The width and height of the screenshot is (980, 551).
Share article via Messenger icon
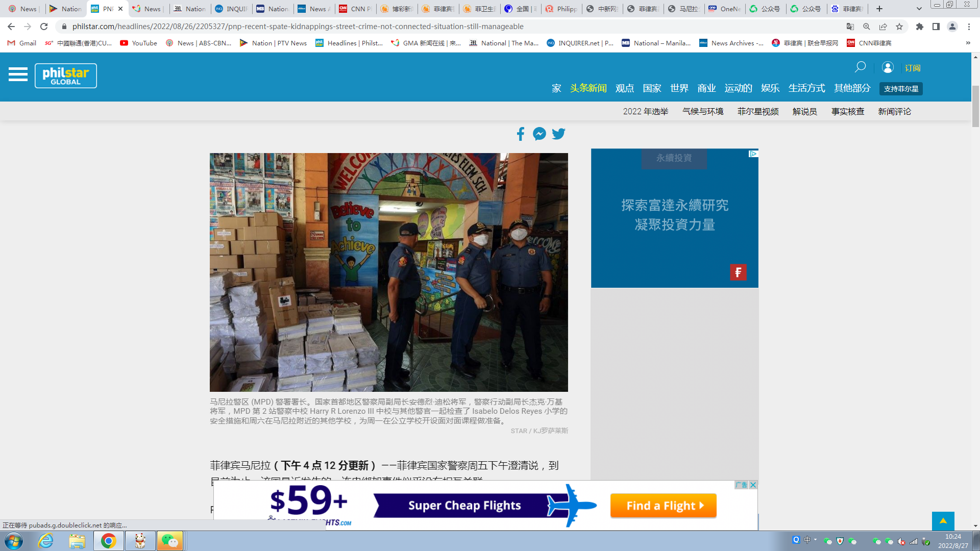click(539, 134)
